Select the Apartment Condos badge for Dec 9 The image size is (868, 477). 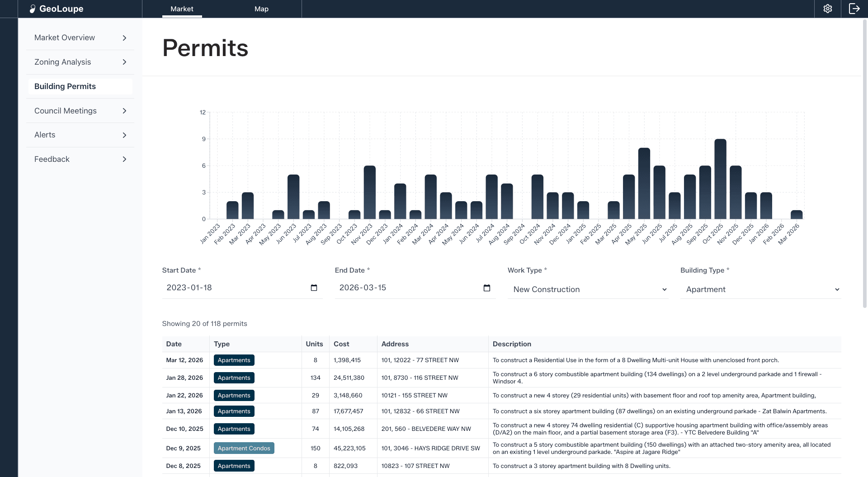tap(244, 448)
